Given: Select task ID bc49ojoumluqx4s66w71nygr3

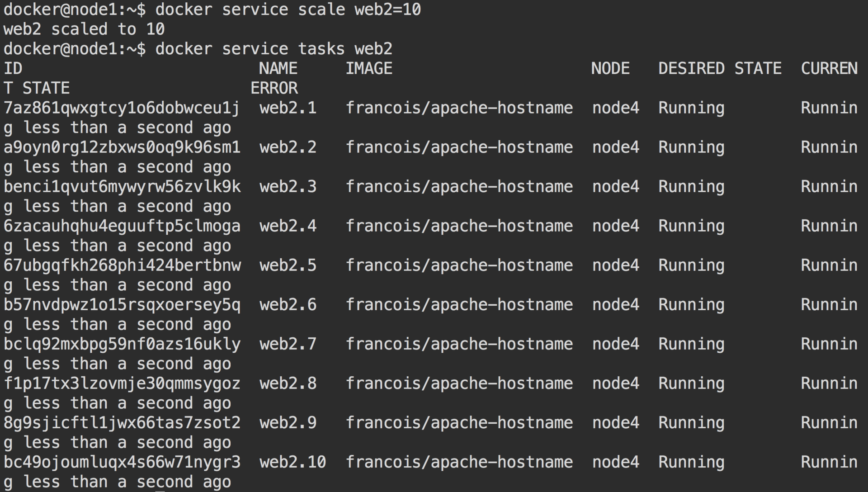Looking at the screenshot, I should (x=122, y=462).
